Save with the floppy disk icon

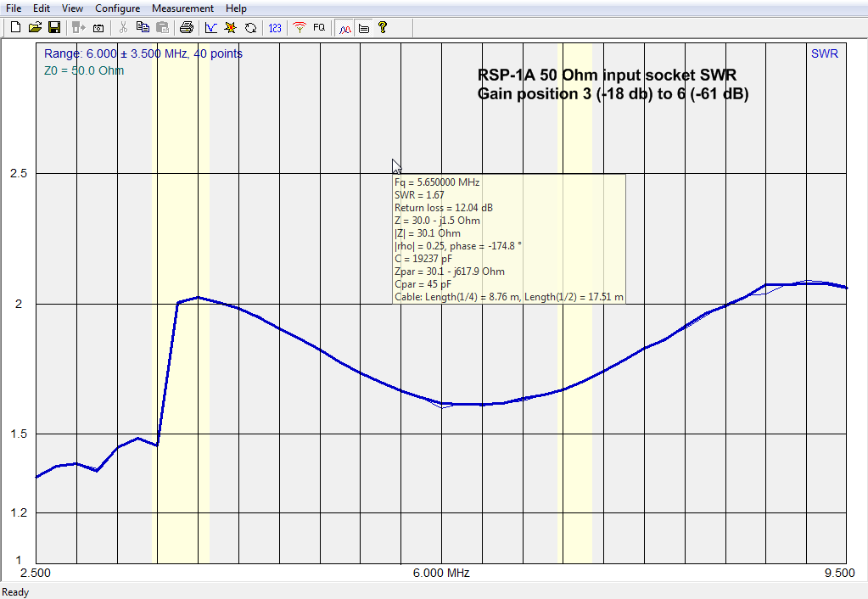(54, 27)
